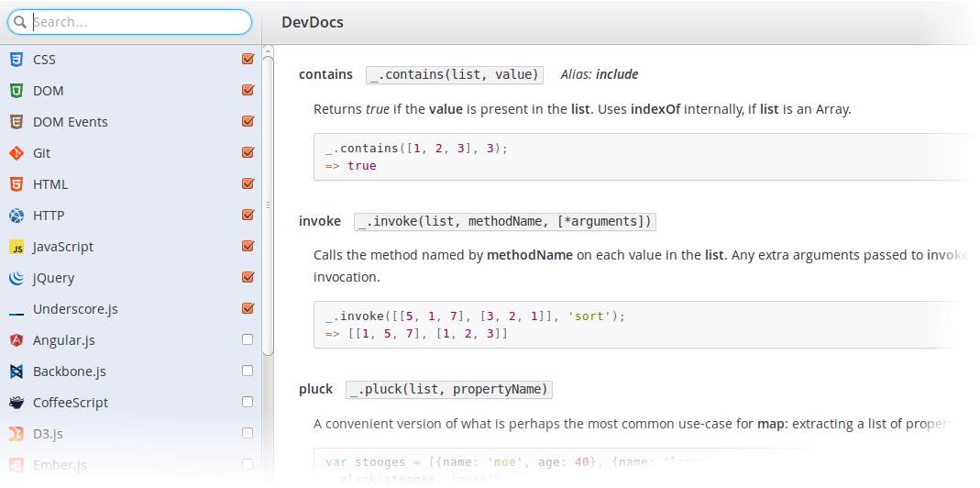Open the DOM Events docs entry

click(x=71, y=122)
